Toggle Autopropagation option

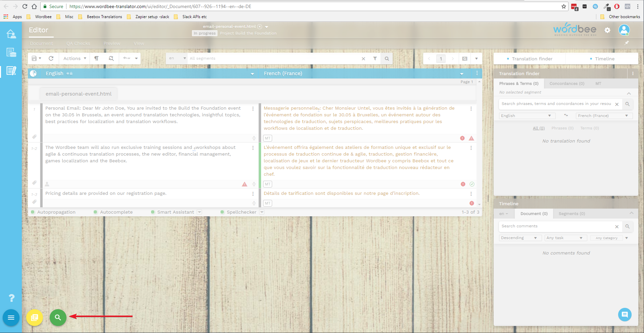click(53, 212)
